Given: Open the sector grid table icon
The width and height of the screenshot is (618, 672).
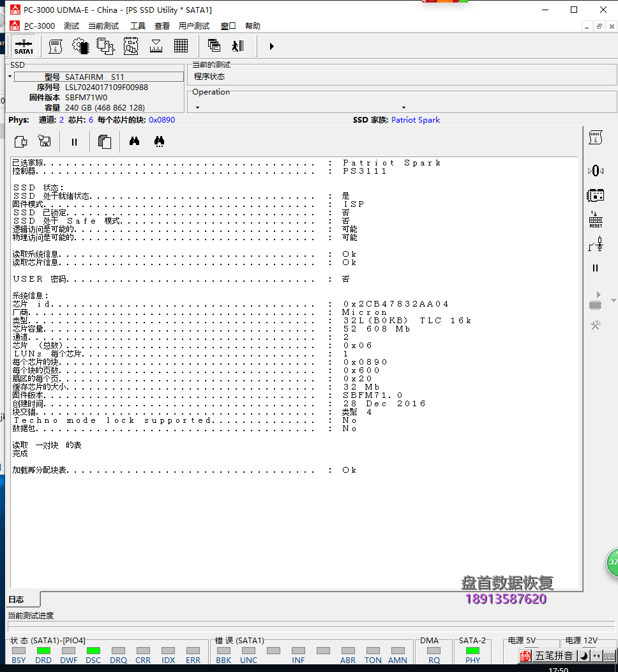Looking at the screenshot, I should [x=181, y=46].
